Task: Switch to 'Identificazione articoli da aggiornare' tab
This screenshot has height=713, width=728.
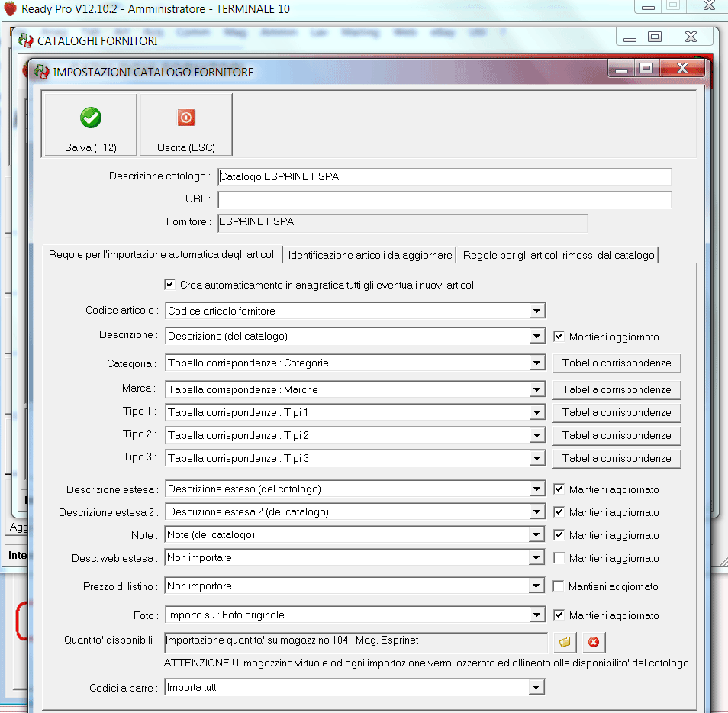Action: [369, 255]
